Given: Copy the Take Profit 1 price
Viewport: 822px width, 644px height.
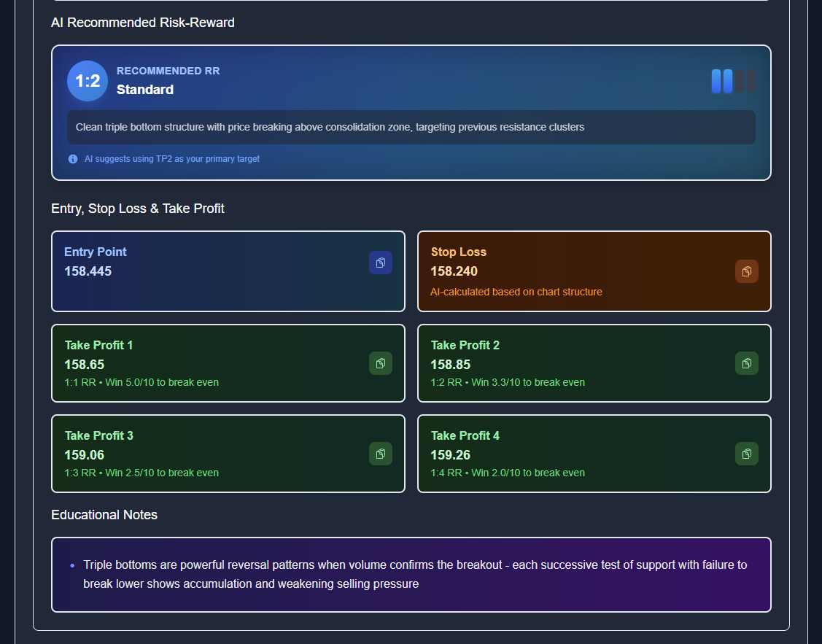Looking at the screenshot, I should (x=380, y=363).
